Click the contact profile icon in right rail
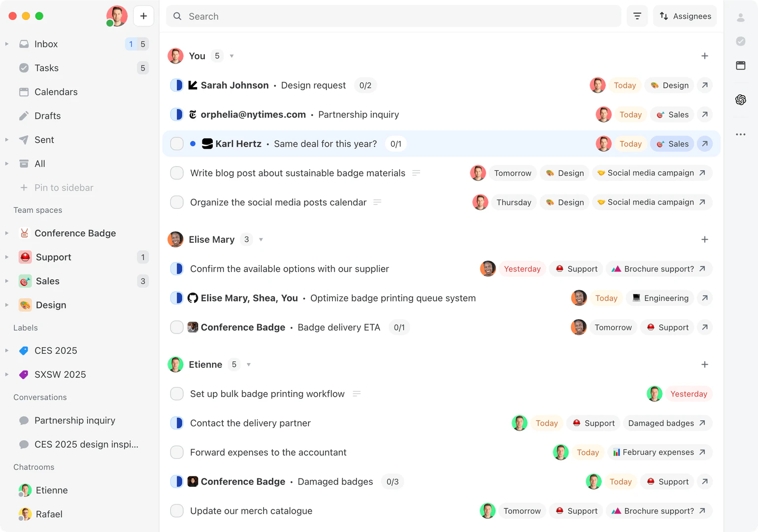This screenshot has width=758, height=532. tap(740, 18)
